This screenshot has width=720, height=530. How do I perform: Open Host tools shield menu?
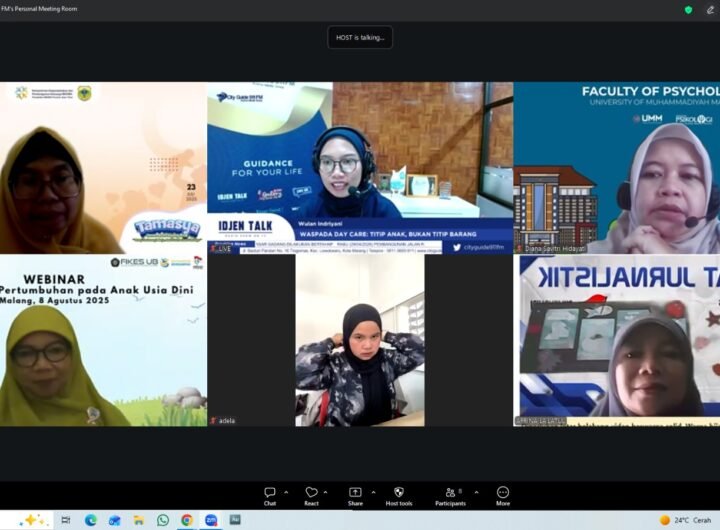pyautogui.click(x=399, y=495)
